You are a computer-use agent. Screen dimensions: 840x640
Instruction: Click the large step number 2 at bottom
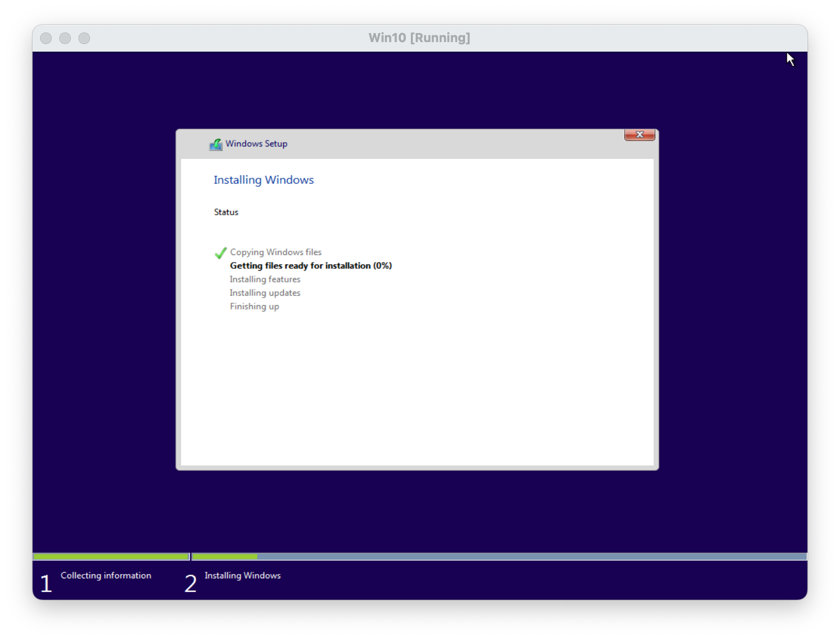click(190, 584)
